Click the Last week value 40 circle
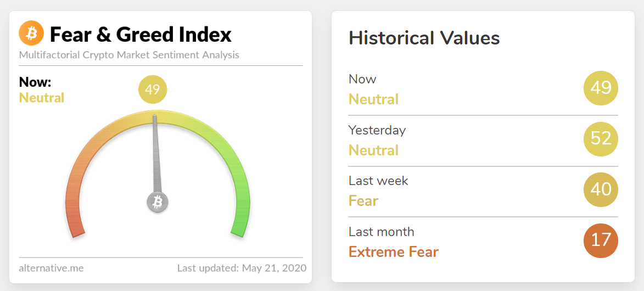The width and height of the screenshot is (644, 291). (x=601, y=190)
